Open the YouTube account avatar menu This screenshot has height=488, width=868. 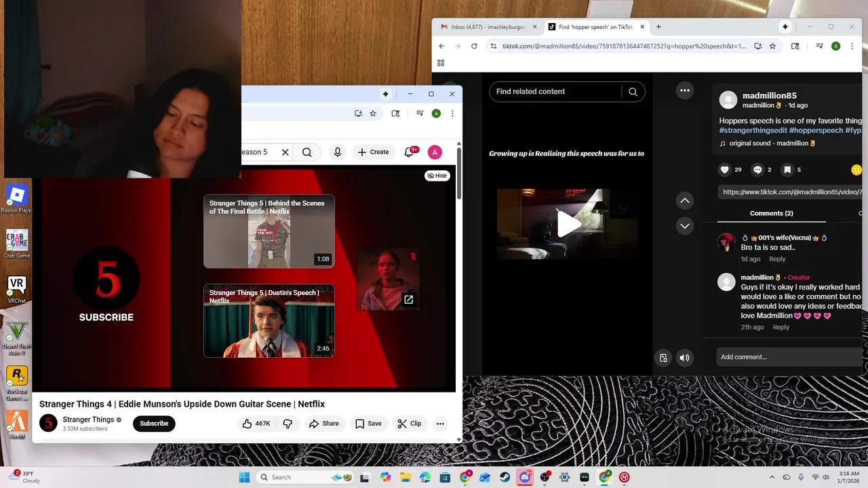[x=435, y=152]
